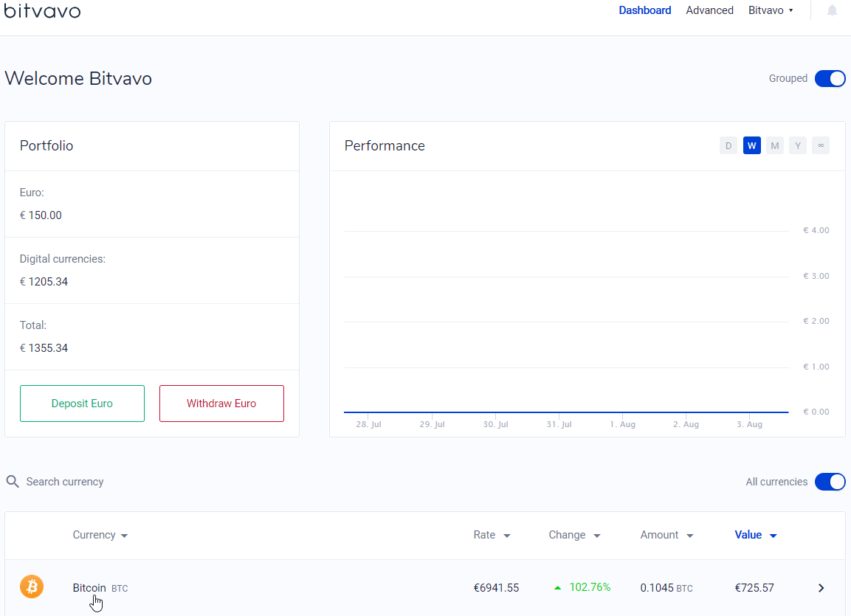Click the Withdraw Euro button

click(x=221, y=404)
